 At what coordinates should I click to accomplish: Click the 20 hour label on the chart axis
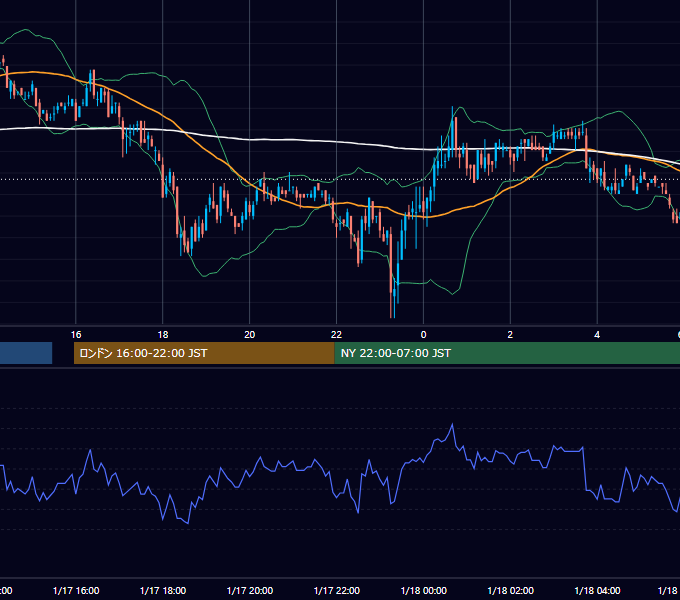click(x=249, y=335)
